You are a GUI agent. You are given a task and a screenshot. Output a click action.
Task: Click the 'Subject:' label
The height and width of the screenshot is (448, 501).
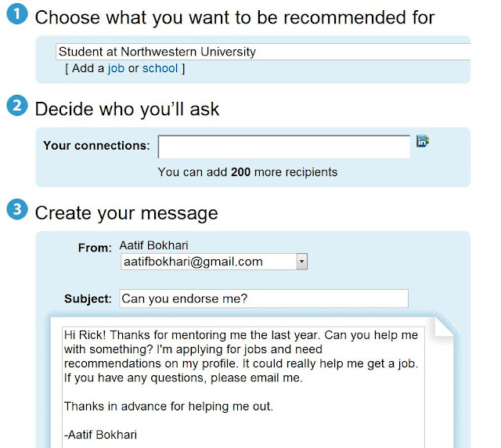88,298
